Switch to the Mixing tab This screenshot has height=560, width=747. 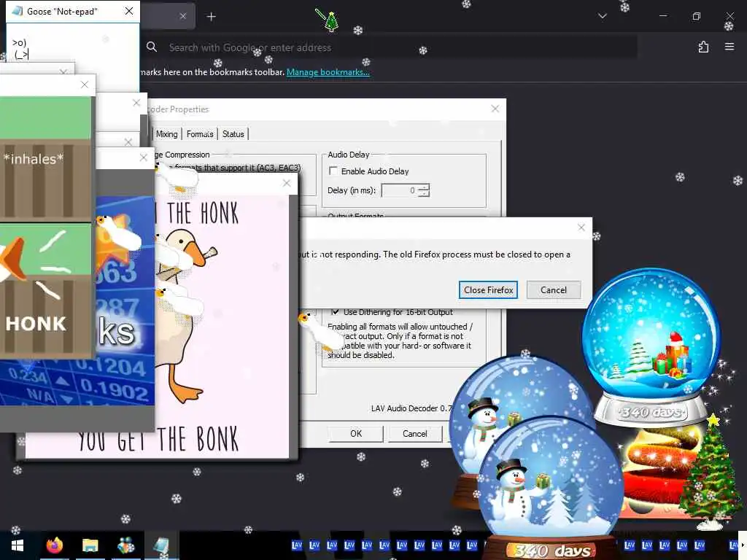[x=167, y=134]
